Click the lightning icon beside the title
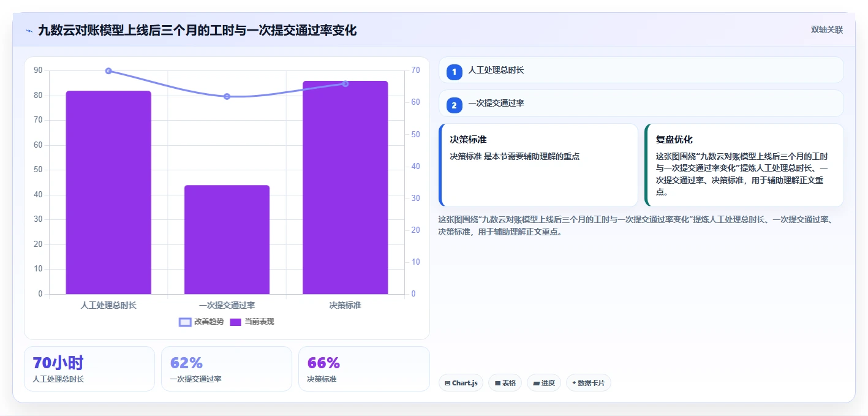868x416 pixels. pyautogui.click(x=29, y=30)
